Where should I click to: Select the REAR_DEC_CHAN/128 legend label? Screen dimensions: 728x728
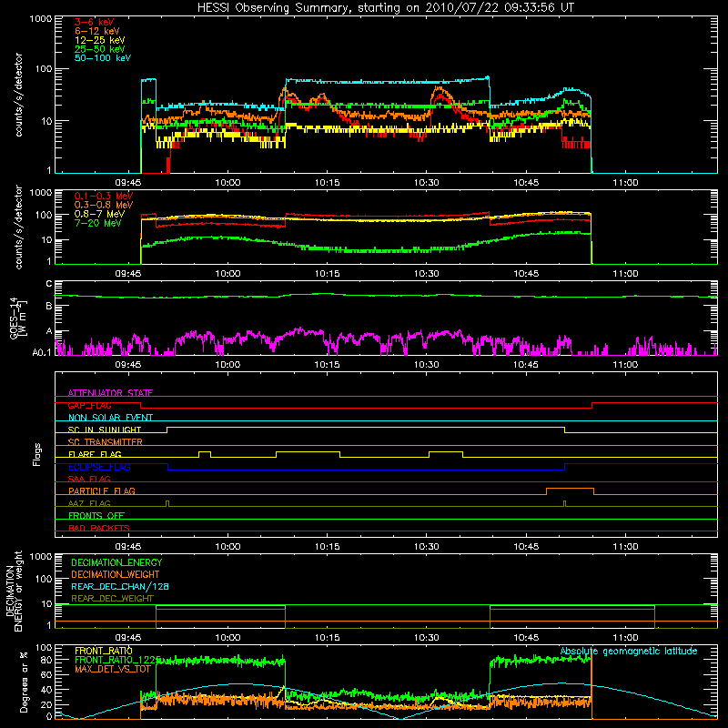(120, 587)
